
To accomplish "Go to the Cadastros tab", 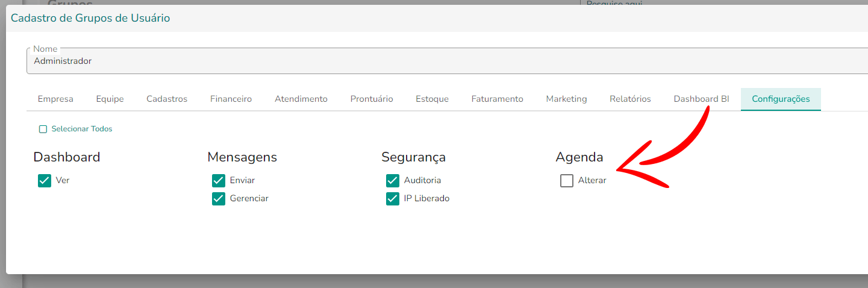I will pos(167,99).
